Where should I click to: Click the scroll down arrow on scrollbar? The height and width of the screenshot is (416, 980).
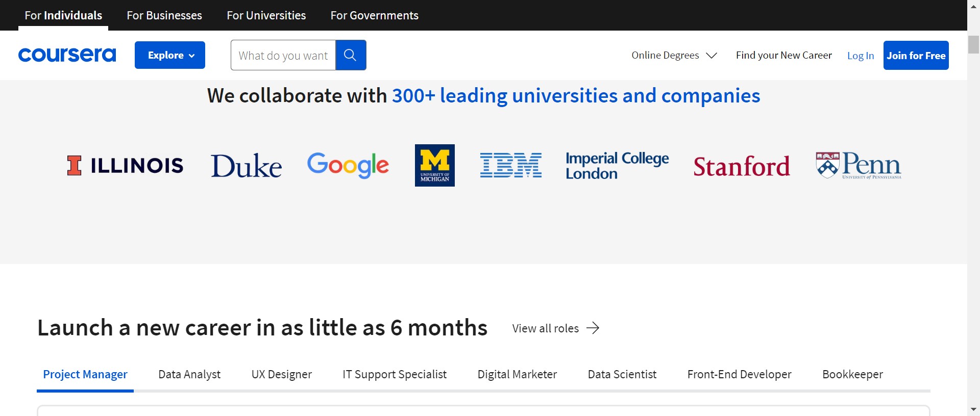coord(973,409)
